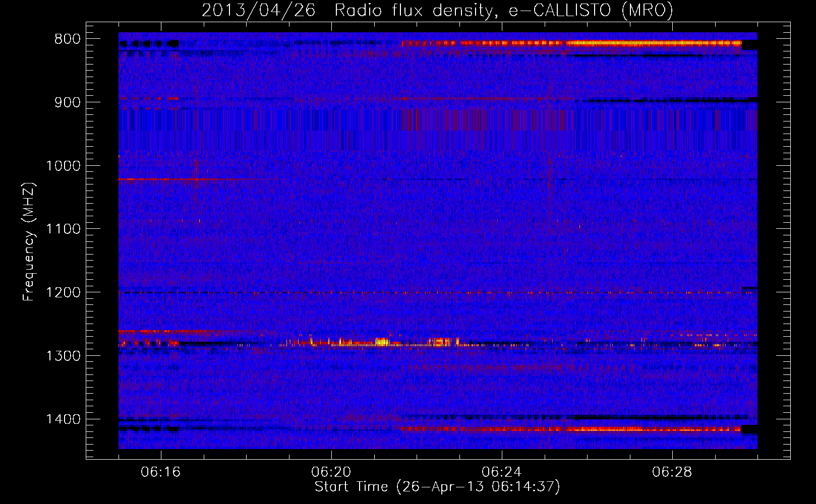Click the "Start Time (26-Apr-13 06:14:37)" label
Screen dimensions: 816x504
(x=437, y=487)
